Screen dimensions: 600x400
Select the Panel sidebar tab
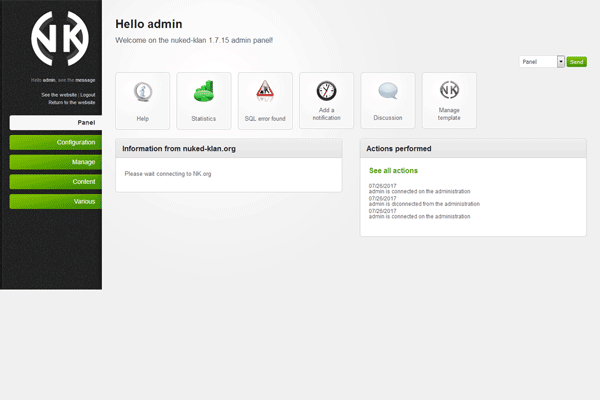tap(55, 123)
